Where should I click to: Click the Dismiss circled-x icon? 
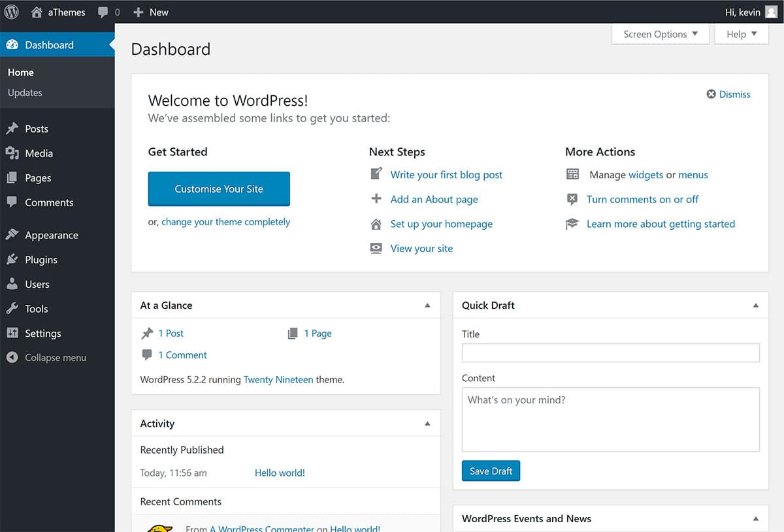[711, 94]
